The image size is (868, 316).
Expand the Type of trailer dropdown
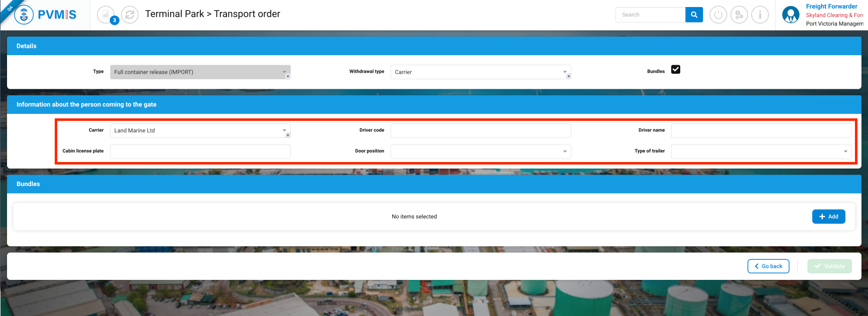pos(761,151)
